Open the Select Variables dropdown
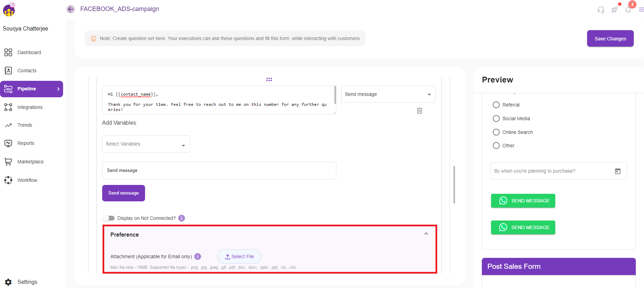Image resolution: width=644 pixels, height=288 pixels. tap(146, 144)
